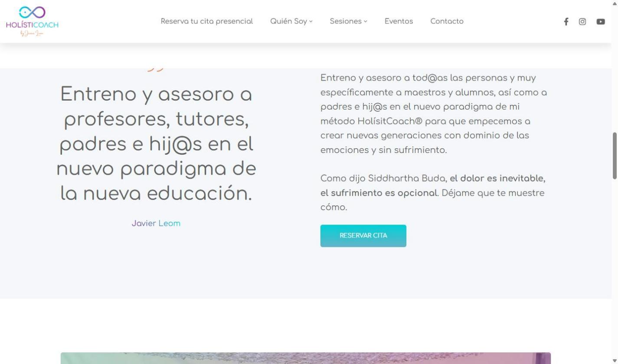Click the scrollbar up arrow
Image resolution: width=618 pixels, height=364 pixels.
[615, 3]
